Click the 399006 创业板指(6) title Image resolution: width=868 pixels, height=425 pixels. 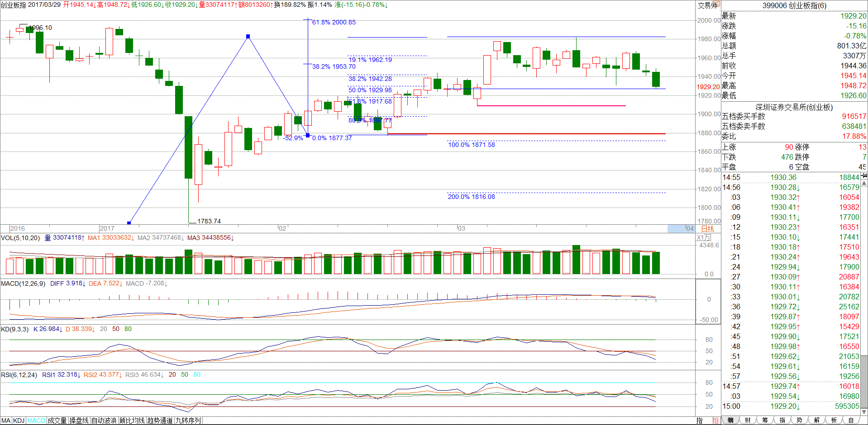[794, 5]
